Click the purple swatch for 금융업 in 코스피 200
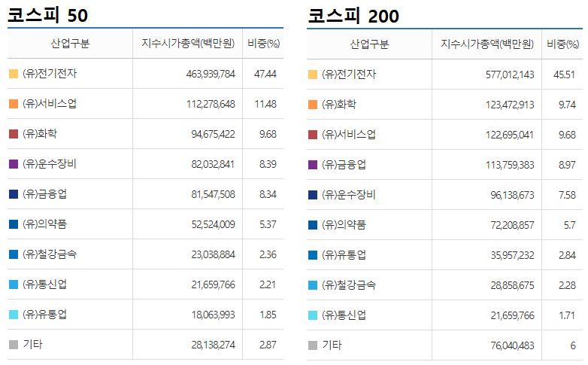This screenshot has height=365, width=588. 313,165
